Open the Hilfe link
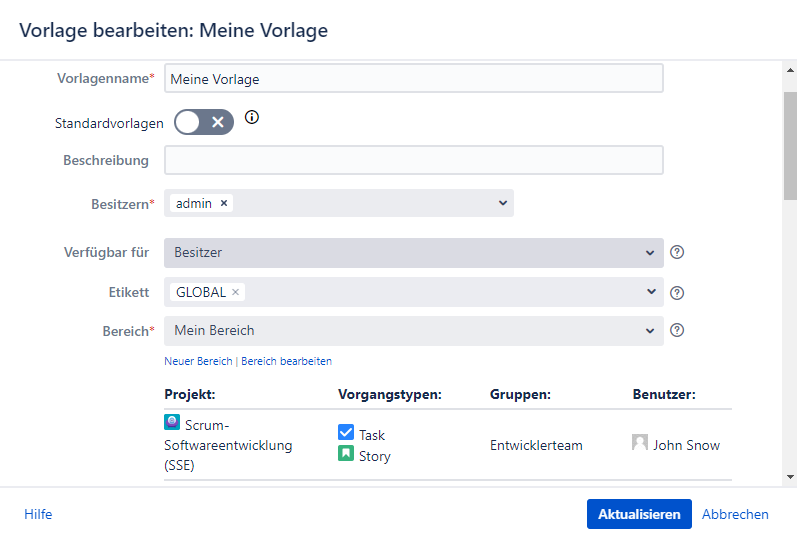 (x=38, y=514)
